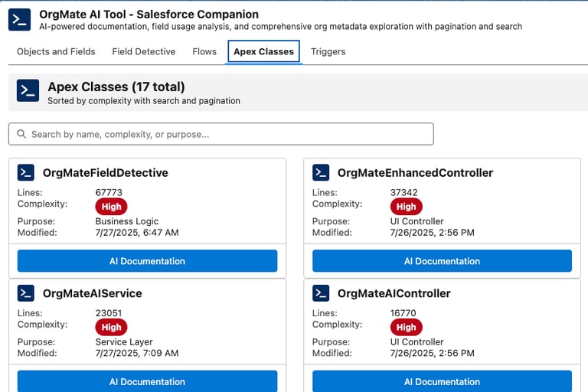
Task: Click the OrgMateAIService class icon
Action: pyautogui.click(x=26, y=293)
